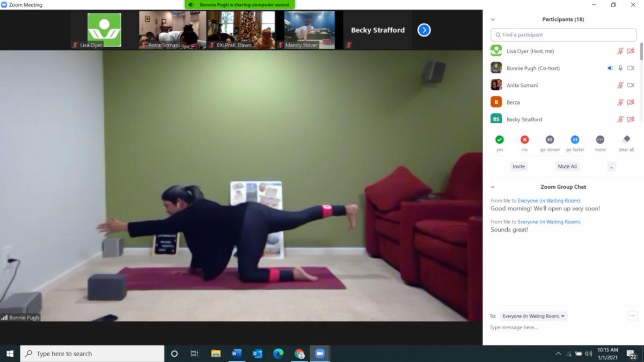Image resolution: width=644 pixels, height=362 pixels.
Task: Click the 'clear all' eraser icon
Action: tap(626, 139)
